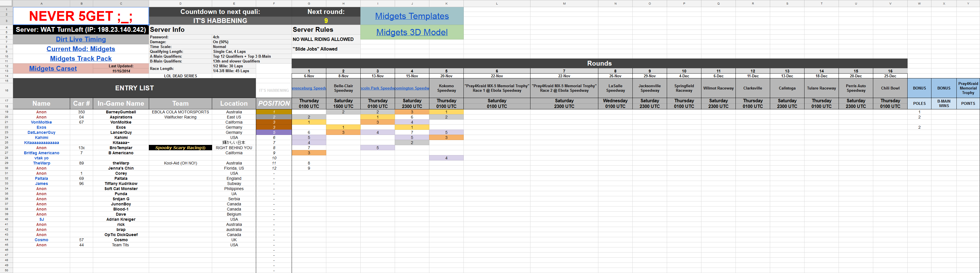This screenshot has height=273, width=980.
Task: Click the NEVER 5GET title cell
Action: pyautogui.click(x=81, y=16)
